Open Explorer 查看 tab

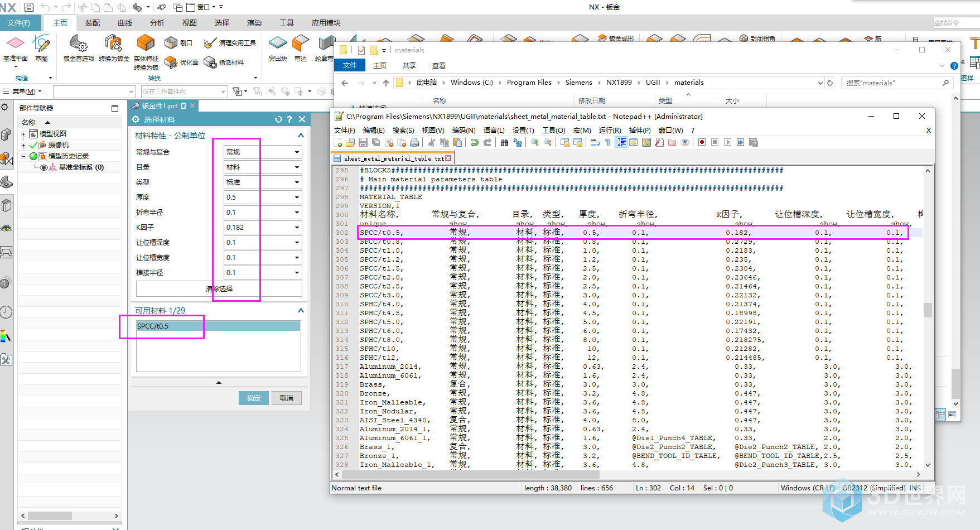(439, 65)
